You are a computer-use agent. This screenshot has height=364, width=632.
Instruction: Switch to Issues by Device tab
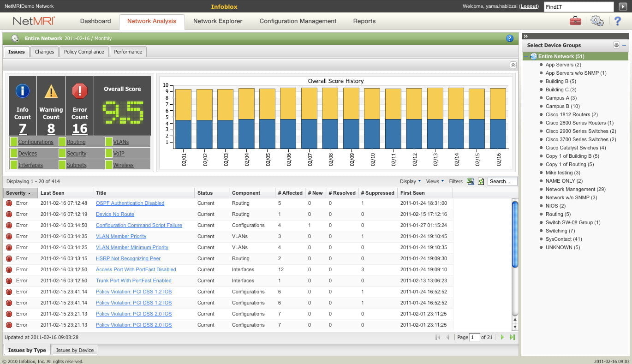click(x=75, y=350)
